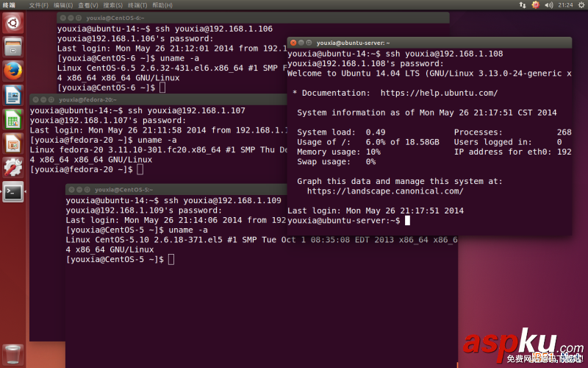Click the 'Processes: 268' entry
Viewport: 588px width, 368px height.
(512, 132)
